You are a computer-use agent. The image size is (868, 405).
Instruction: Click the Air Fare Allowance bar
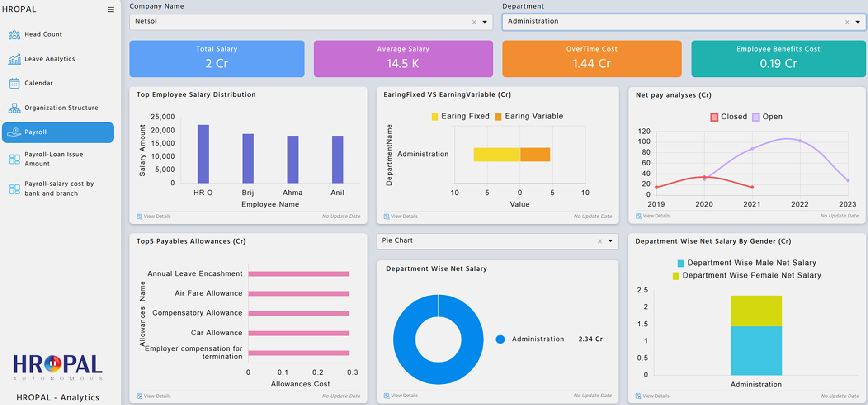299,294
